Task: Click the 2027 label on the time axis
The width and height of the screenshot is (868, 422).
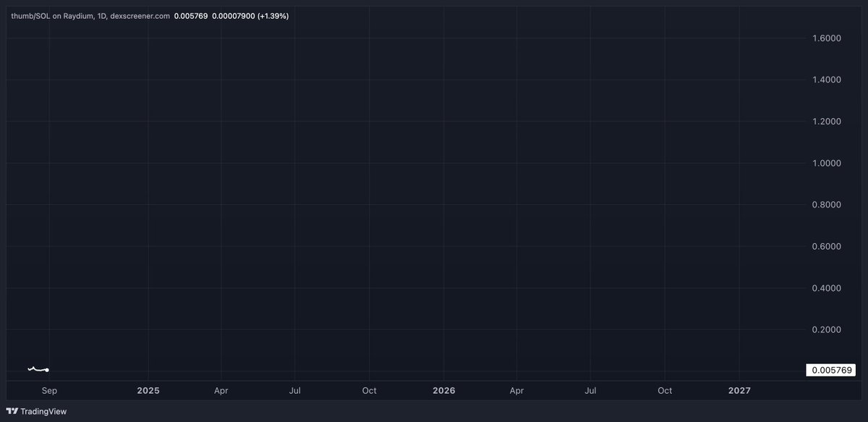Action: pos(739,391)
